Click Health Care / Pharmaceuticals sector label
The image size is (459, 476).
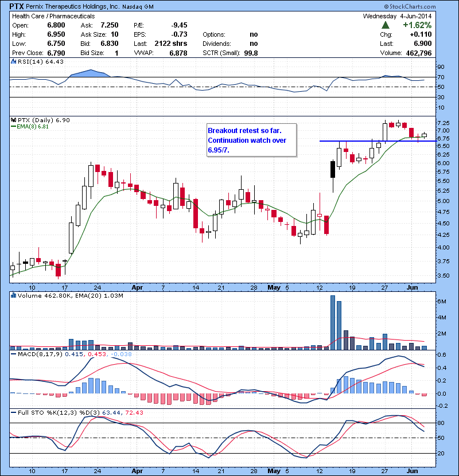point(53,16)
